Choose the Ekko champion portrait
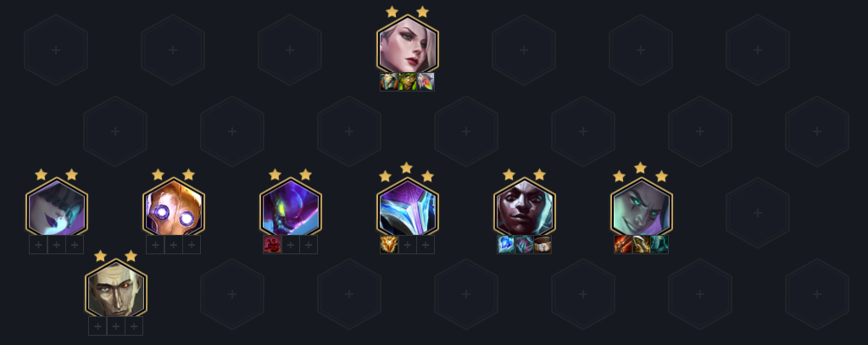 pyautogui.click(x=524, y=208)
